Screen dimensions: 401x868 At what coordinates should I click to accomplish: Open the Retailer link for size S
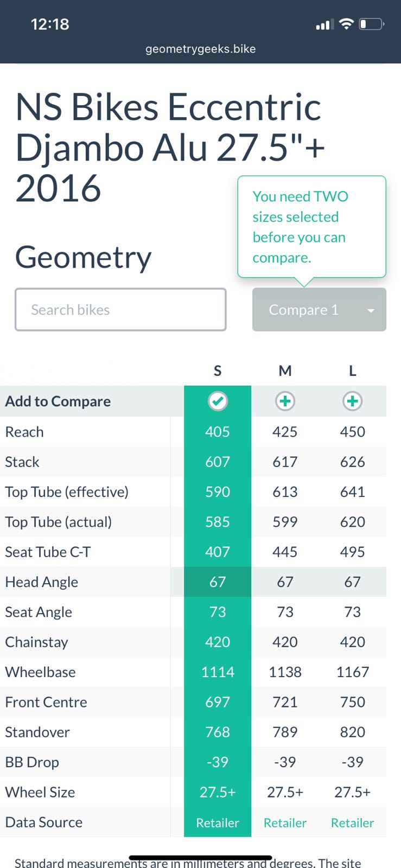[218, 823]
